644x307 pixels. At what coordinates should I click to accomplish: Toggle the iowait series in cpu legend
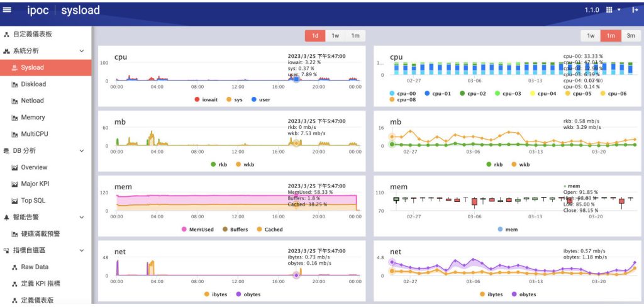(197, 99)
